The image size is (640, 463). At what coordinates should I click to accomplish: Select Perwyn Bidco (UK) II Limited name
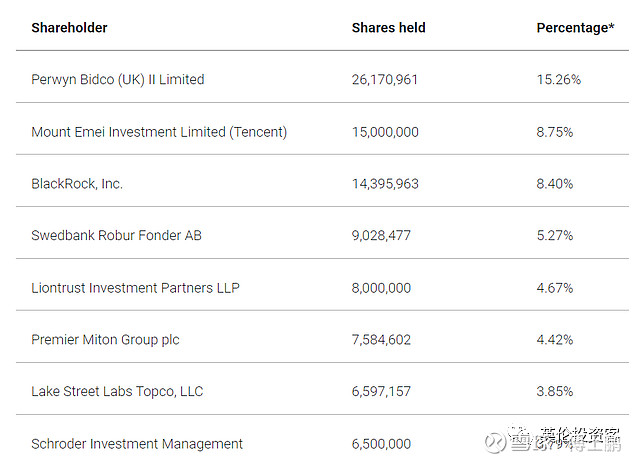click(118, 80)
